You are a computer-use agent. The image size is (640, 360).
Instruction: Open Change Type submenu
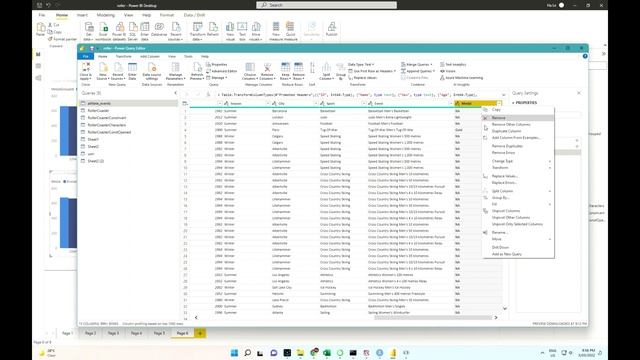point(518,161)
